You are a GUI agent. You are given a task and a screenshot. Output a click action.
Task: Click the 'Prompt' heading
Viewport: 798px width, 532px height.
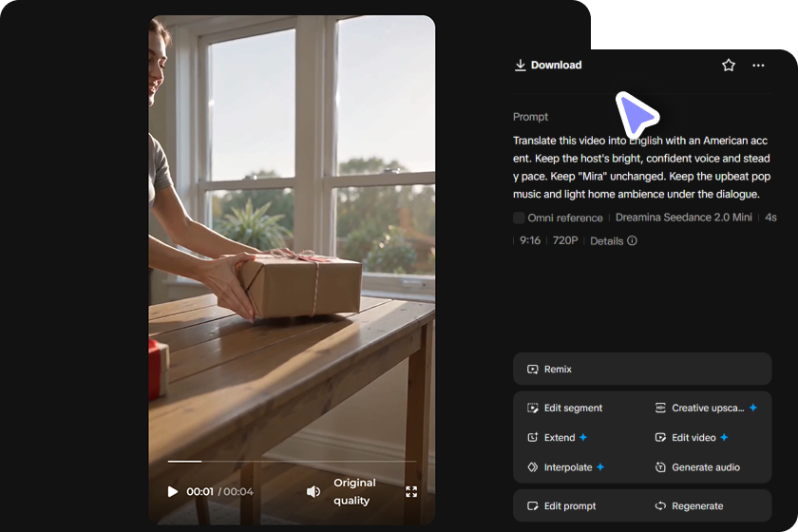530,117
